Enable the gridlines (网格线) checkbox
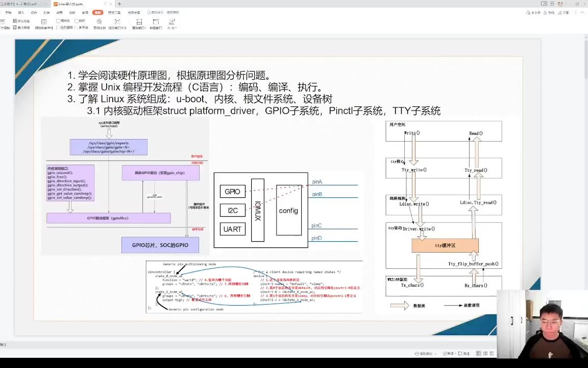The width and height of the screenshot is (588, 368). [58, 21]
